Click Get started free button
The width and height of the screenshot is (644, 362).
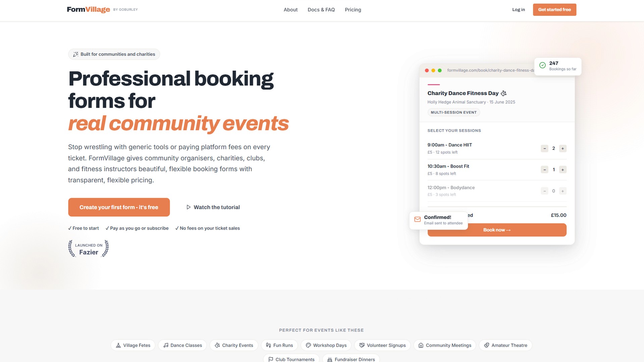(554, 10)
